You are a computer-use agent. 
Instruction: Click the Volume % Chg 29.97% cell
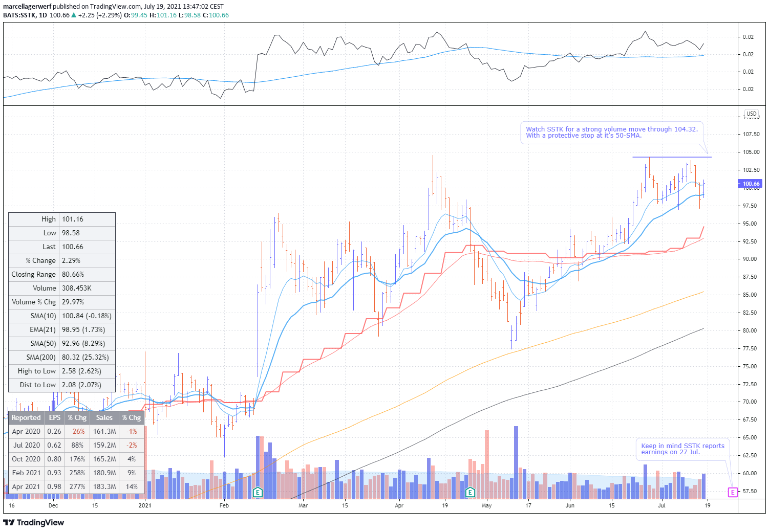click(88, 302)
